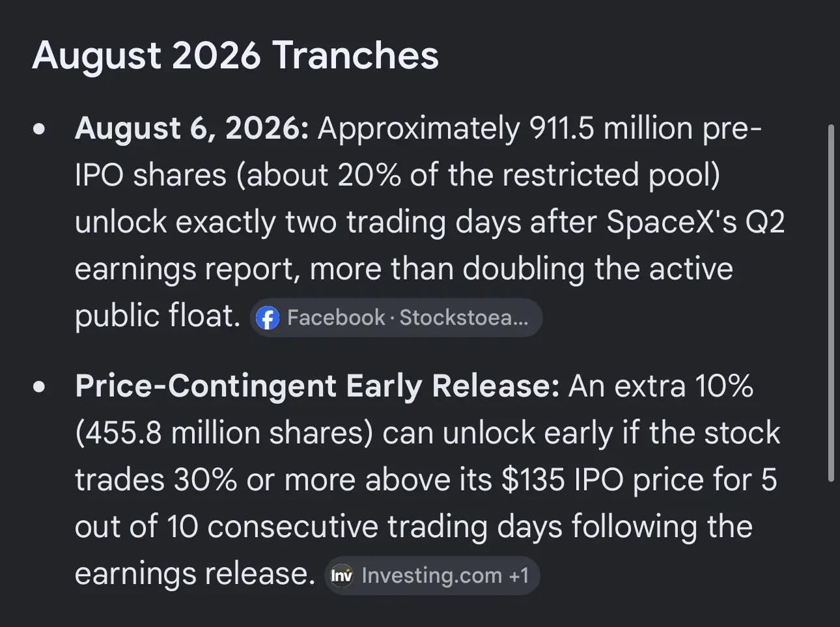Viewport: 840px width, 627px height.
Task: Open the Facebook · Stockstoea... source link
Action: [x=396, y=318]
